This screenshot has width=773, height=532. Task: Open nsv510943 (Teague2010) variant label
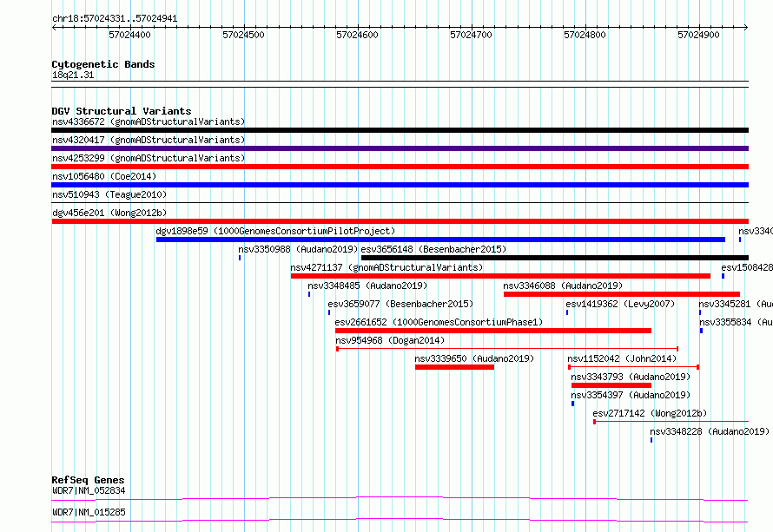point(109,194)
